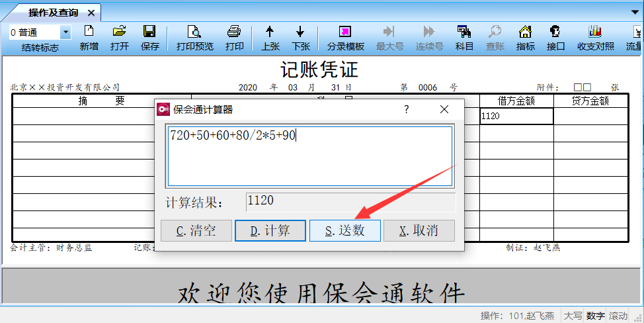Click the voucher year 2020
Viewport: 644px width, 323px height.
(x=248, y=87)
